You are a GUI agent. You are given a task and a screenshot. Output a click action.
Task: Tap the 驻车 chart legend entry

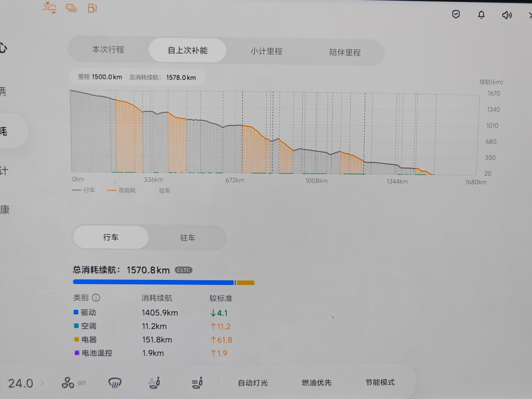tap(159, 191)
